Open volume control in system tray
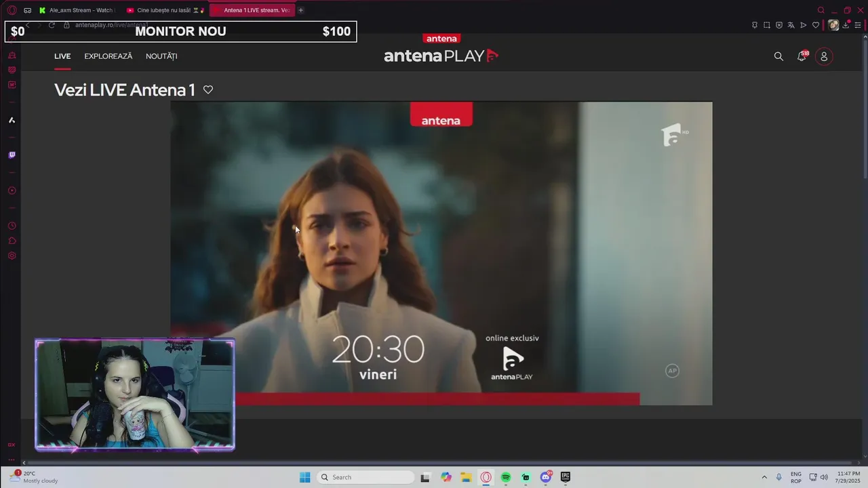868x488 pixels. tap(825, 477)
